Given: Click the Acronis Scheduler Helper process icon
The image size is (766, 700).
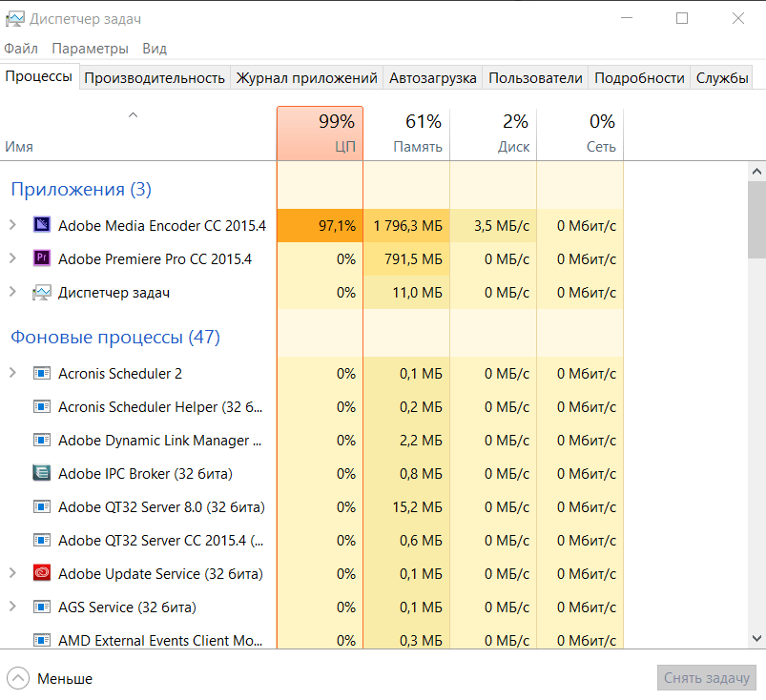Looking at the screenshot, I should 42,407.
